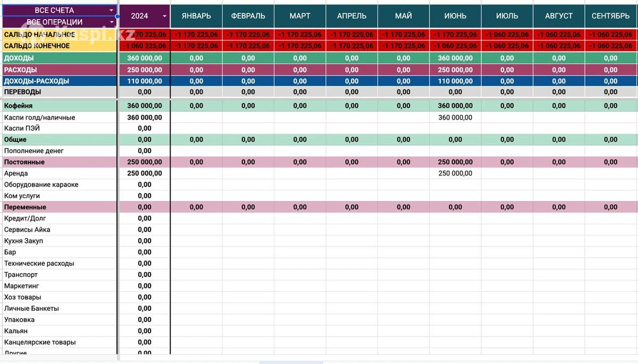
Task: Click the Постоянные category label
Action: click(x=24, y=162)
